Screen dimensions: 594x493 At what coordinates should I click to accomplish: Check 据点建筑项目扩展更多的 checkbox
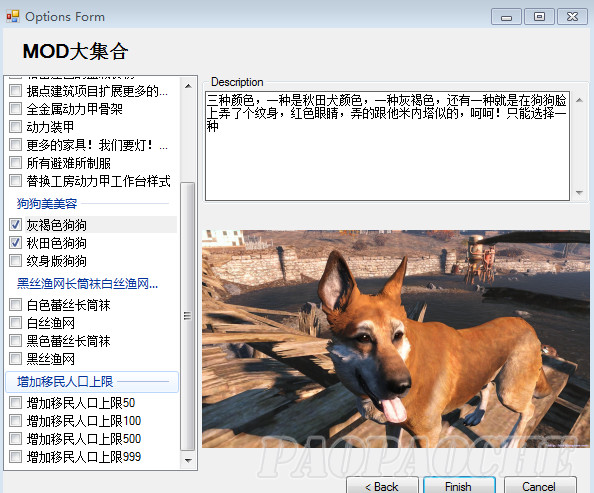click(16, 91)
